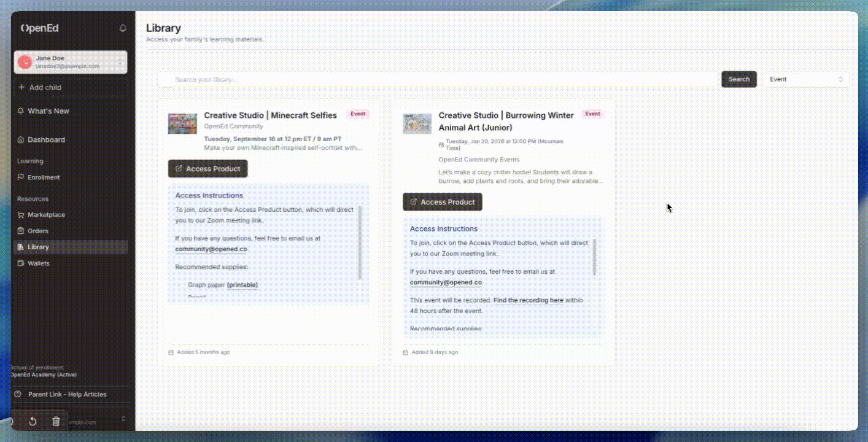Open the Jane Doe profile card
Image resolution: width=868 pixels, height=442 pixels.
click(71, 61)
